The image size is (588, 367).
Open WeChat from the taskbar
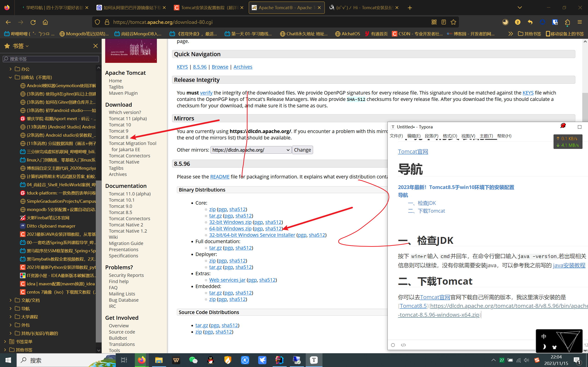[x=193, y=360]
